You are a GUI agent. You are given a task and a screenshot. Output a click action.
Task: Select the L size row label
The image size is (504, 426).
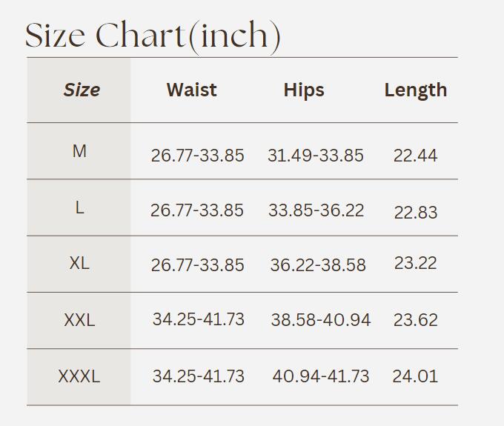(x=79, y=208)
